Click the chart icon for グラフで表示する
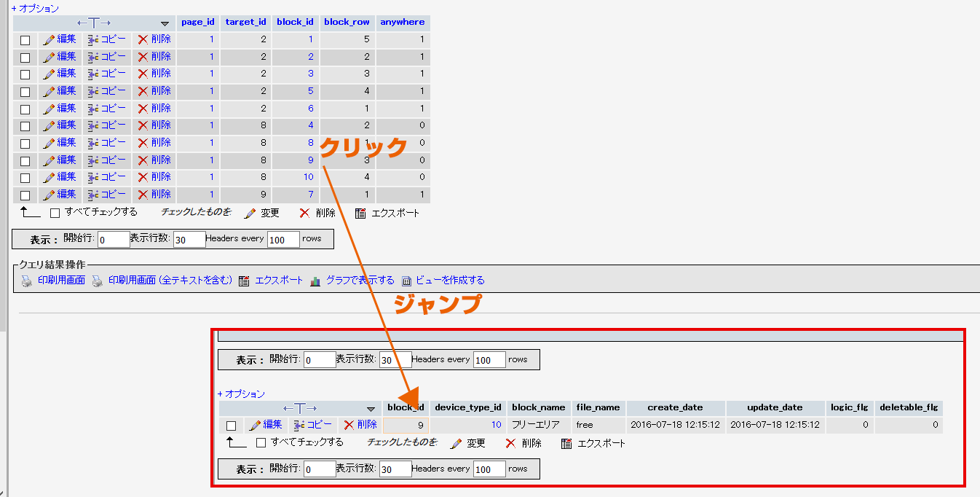 315,281
